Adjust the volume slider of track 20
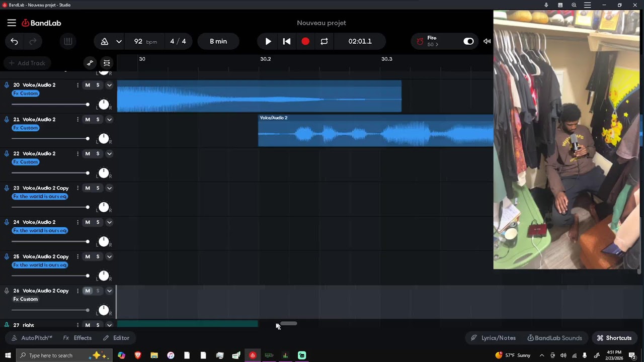The image size is (644, 362). coord(50,105)
